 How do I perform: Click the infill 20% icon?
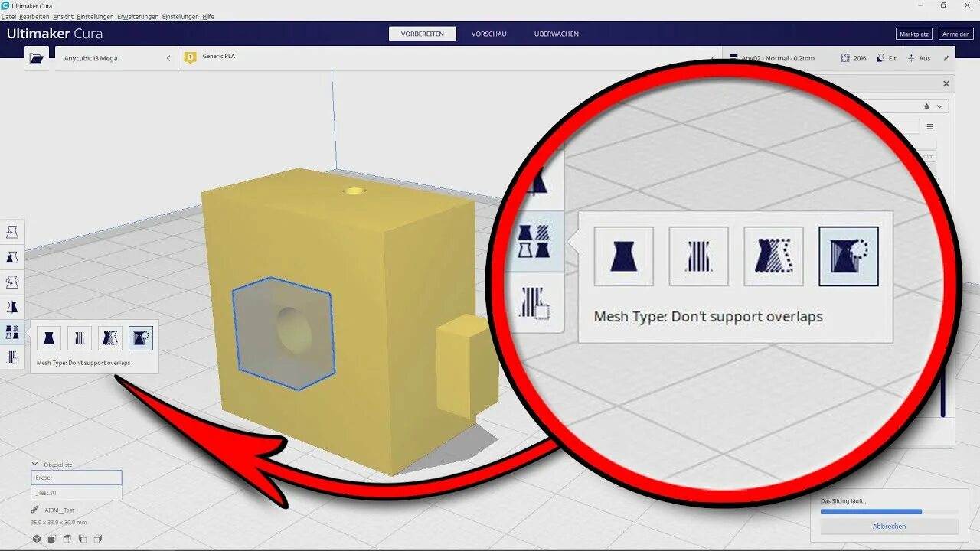[845, 58]
